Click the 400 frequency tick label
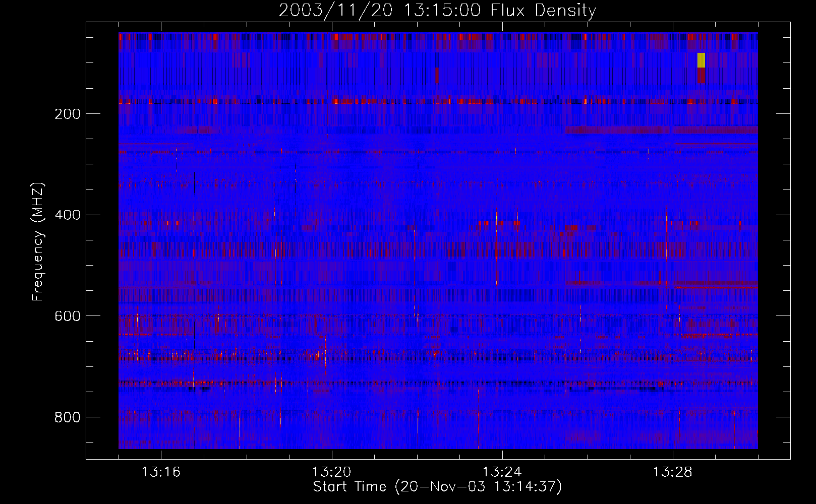 point(68,215)
